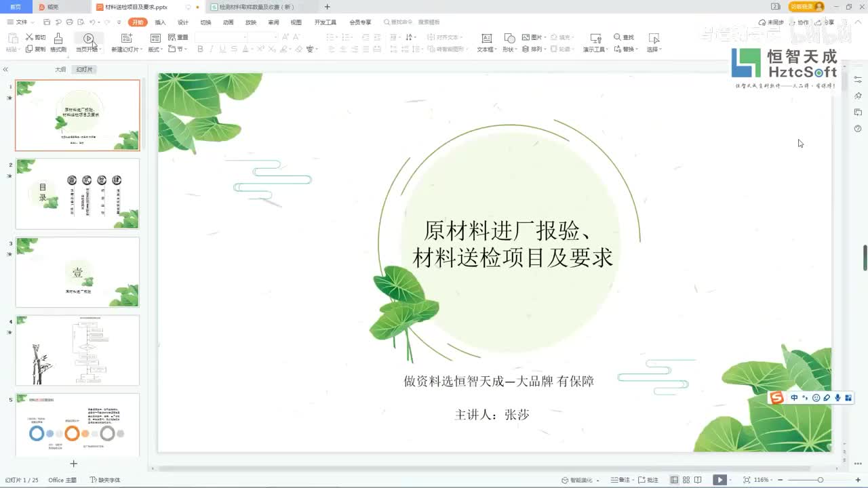Open a new document tab with plus

click(x=328, y=7)
